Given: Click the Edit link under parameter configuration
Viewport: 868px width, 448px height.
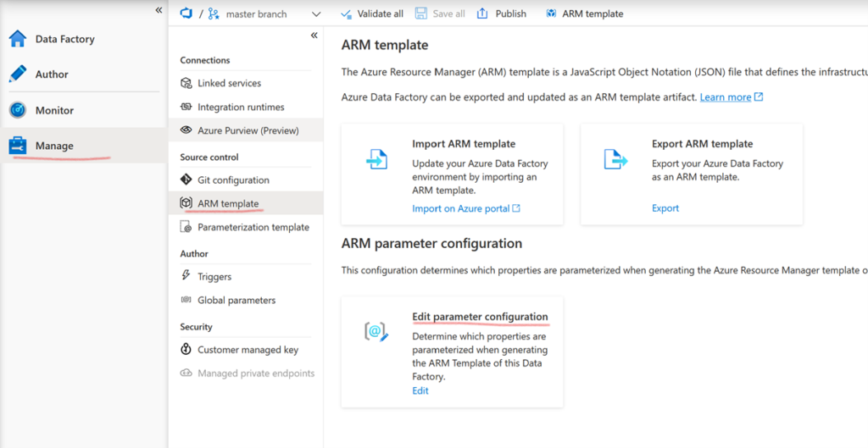Looking at the screenshot, I should point(420,390).
